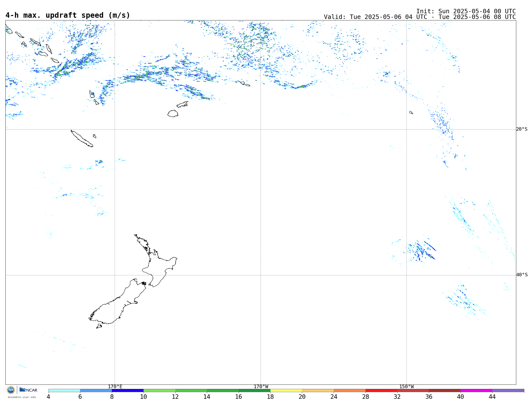The image size is (532, 400).
Task: Click the colorbar tick label '28'
Action: [366, 397]
